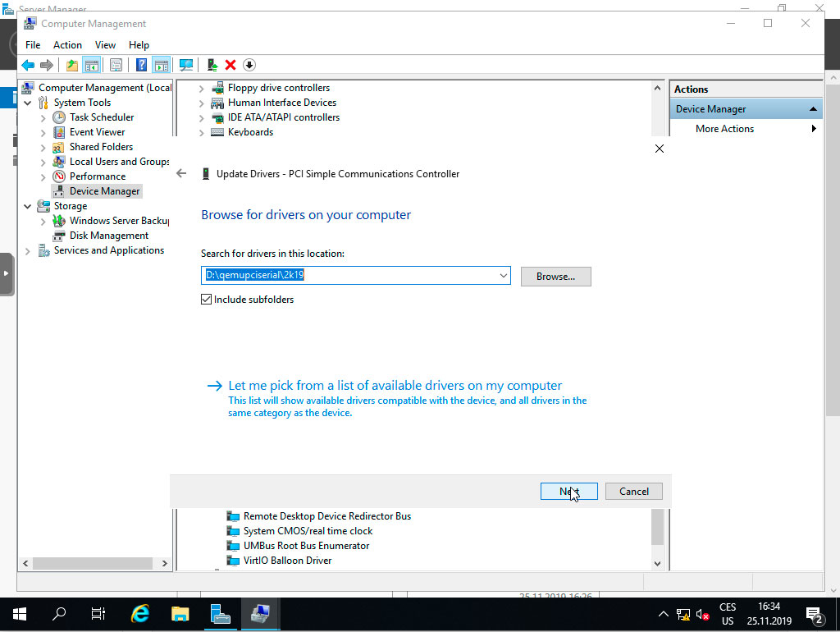Click the Scan for hardware changes icon
The width and height of the screenshot is (840, 632).
[x=185, y=65]
